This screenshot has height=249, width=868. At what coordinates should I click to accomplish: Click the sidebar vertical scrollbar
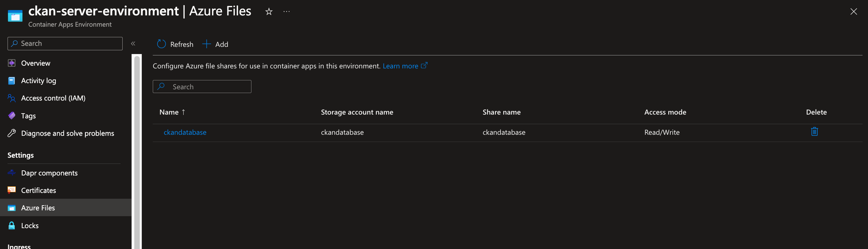click(137, 152)
